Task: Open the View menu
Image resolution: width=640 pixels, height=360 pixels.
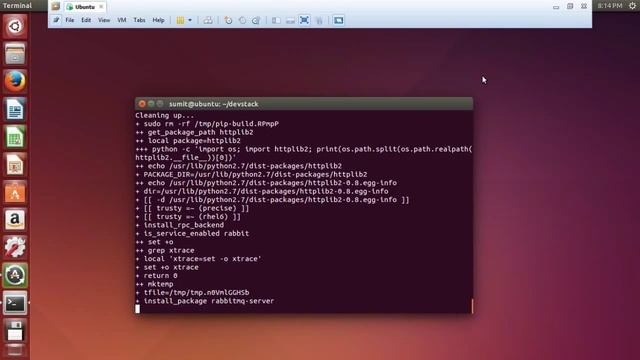Action: tap(104, 20)
